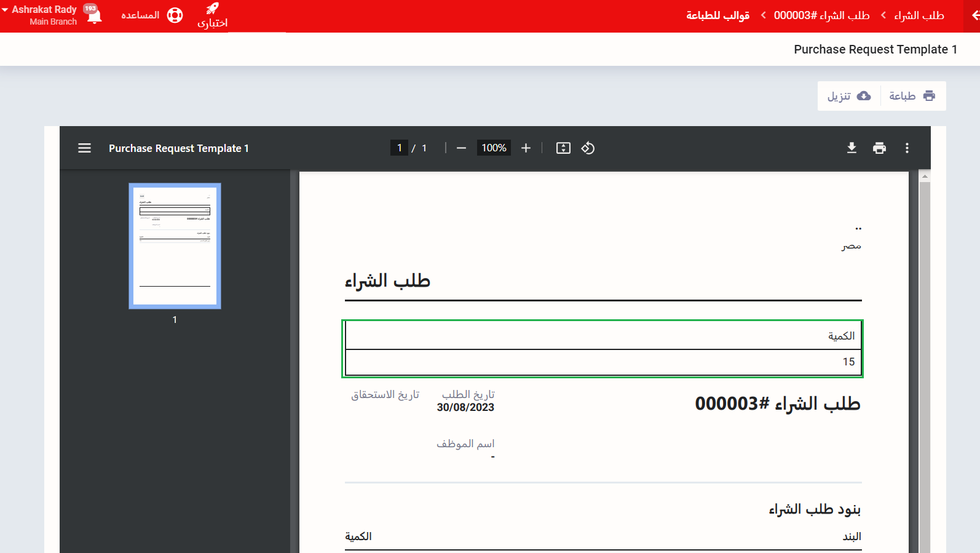This screenshot has width=980, height=553.
Task: Open طلب الشراء breadcrumb link
Action: 919,15
